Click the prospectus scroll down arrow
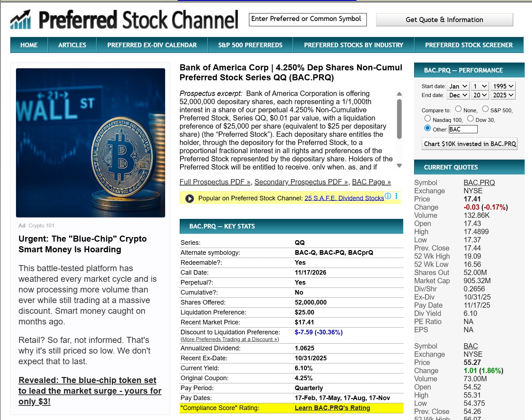Screen dimensions: 532x420 coord(399,166)
